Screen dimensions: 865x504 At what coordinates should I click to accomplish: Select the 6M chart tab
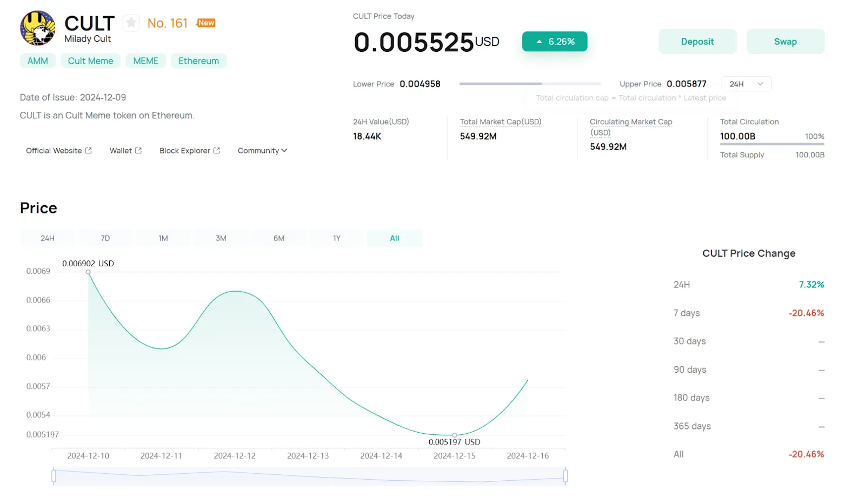click(x=279, y=238)
